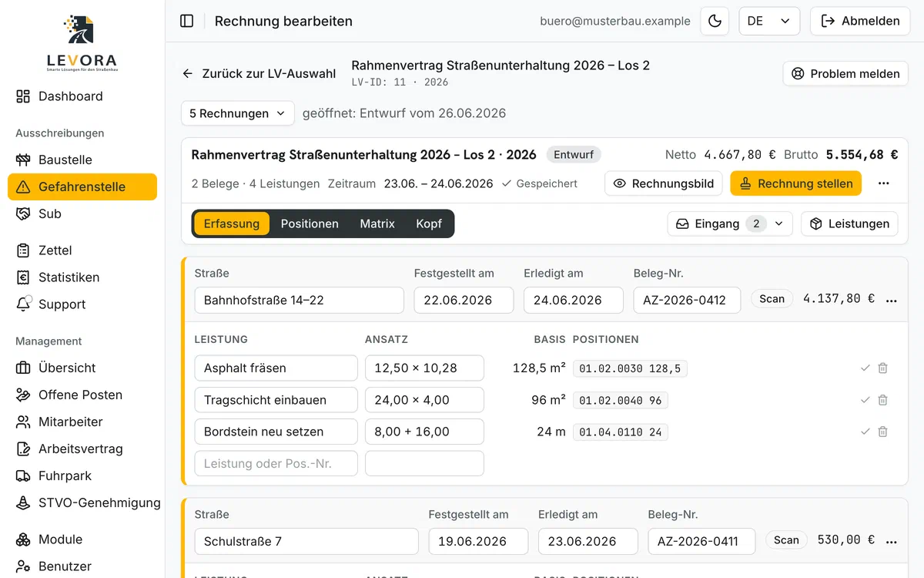Click Scan badge for AZ-2026-0412
The width and height of the screenshot is (924, 578).
point(772,299)
